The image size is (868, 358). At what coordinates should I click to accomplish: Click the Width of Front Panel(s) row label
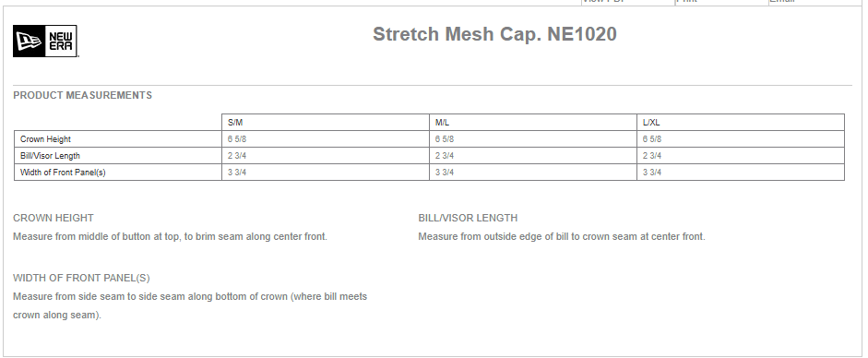[x=63, y=173]
